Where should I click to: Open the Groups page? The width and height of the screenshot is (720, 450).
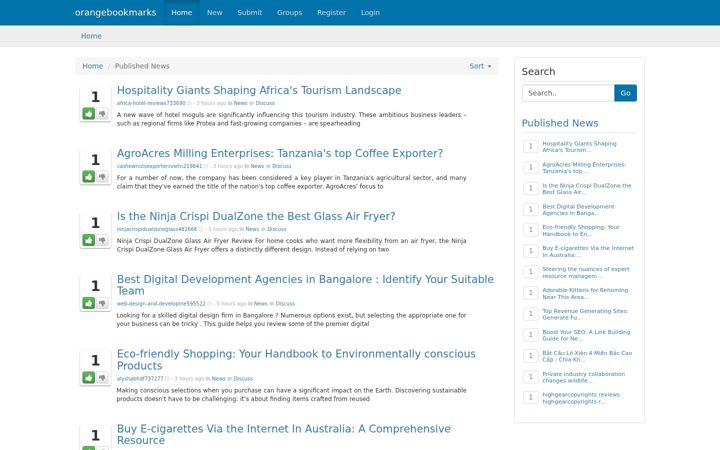[289, 12]
